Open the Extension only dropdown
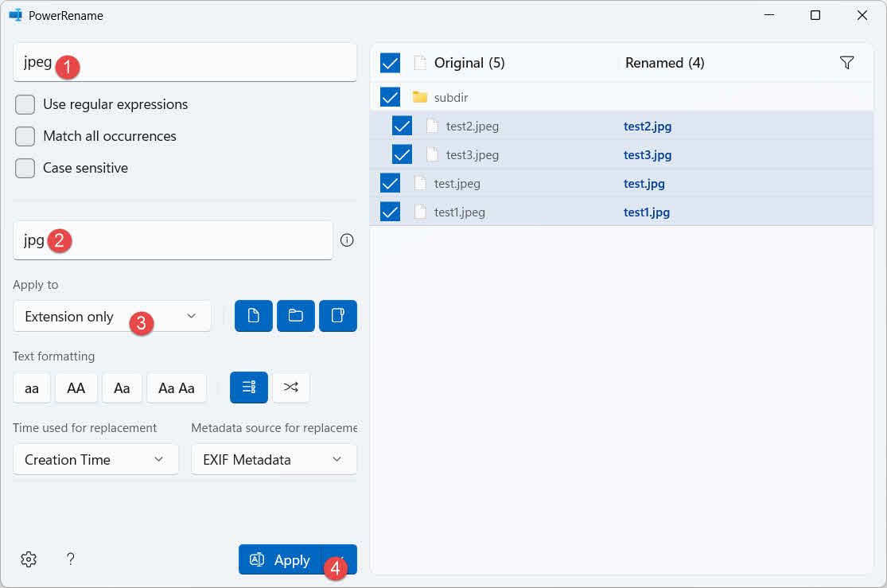Screen dimensions: 887x588 112,317
